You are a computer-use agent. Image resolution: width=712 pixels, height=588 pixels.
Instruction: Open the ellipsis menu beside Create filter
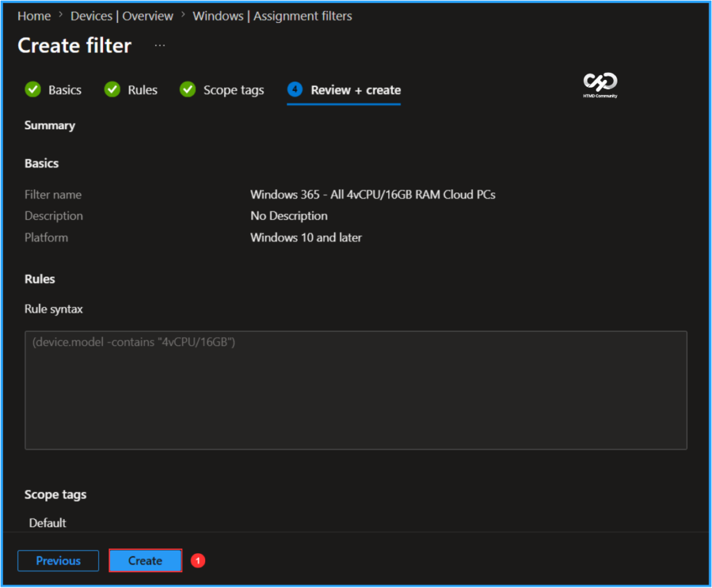pyautogui.click(x=160, y=45)
